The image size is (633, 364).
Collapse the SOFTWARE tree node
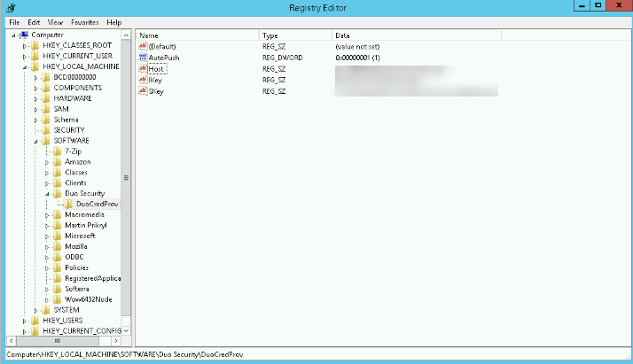36,141
